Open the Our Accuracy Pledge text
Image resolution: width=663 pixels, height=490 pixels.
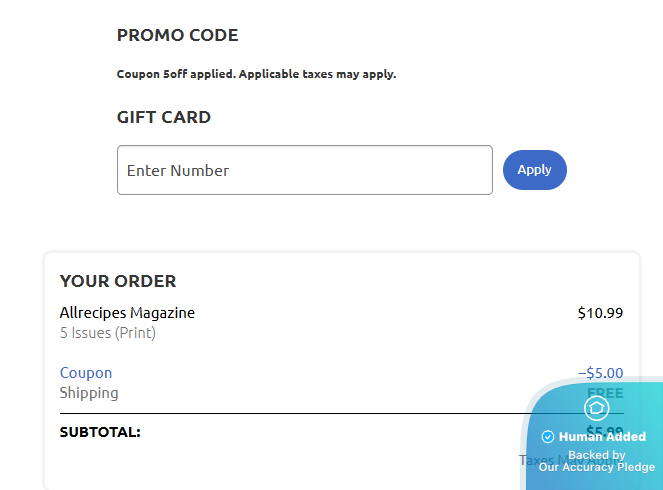[x=597, y=467]
